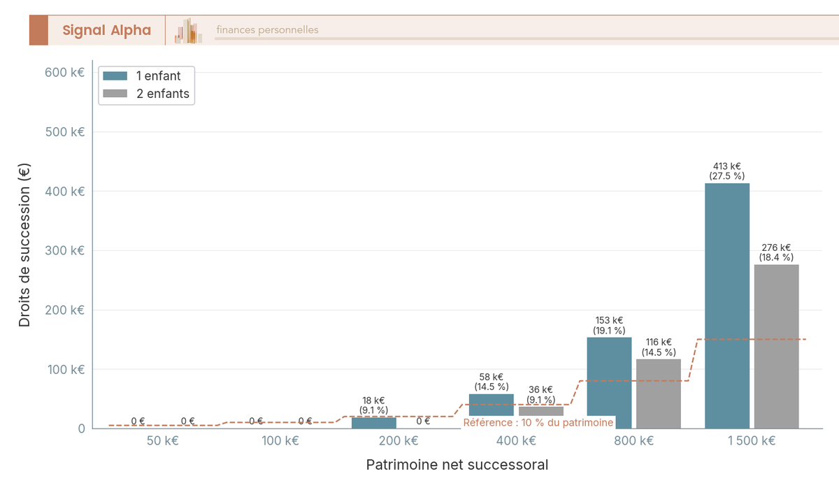839x504 pixels.
Task: Click the 18 k€ blue bar
Action: point(373,423)
